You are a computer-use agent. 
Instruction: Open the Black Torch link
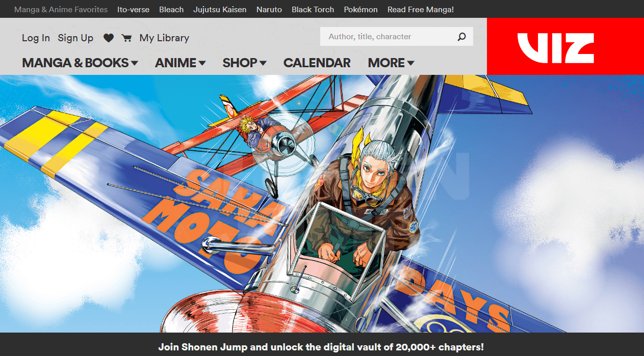coord(313,9)
